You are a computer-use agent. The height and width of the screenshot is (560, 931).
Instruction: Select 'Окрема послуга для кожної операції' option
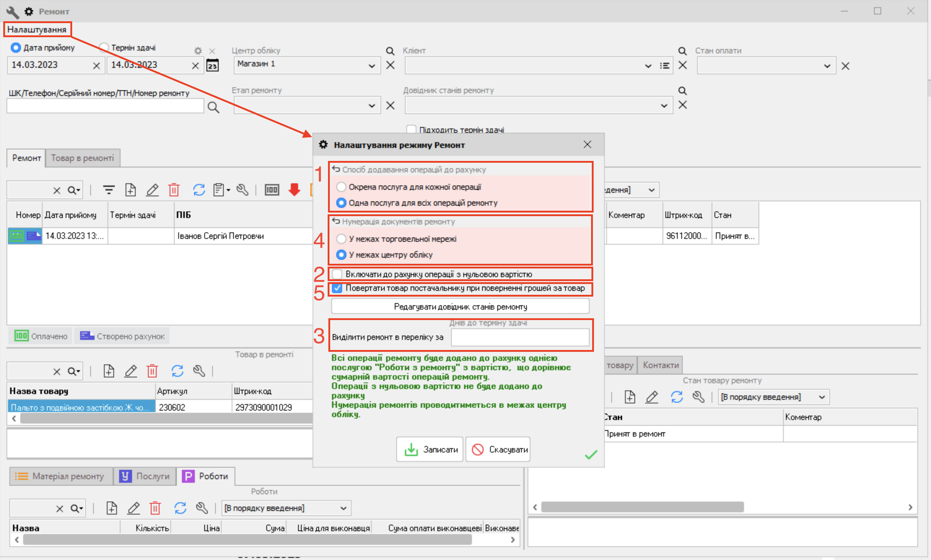pos(341,187)
